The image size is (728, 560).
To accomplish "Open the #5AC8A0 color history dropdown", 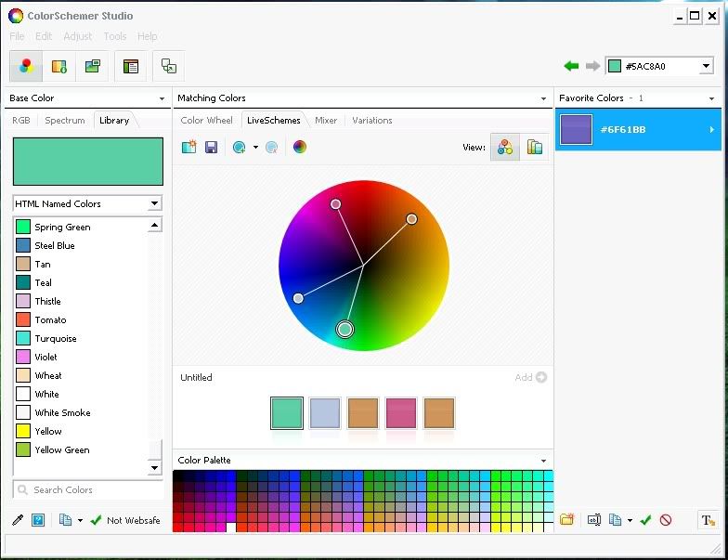I will [x=706, y=66].
